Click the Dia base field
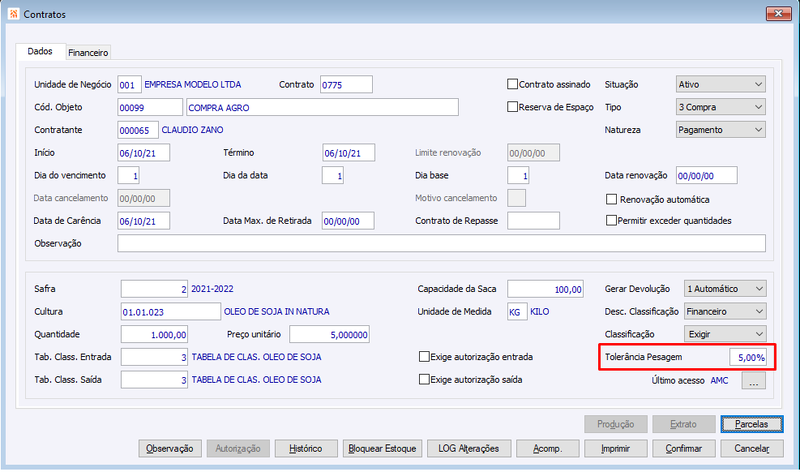 (x=518, y=176)
